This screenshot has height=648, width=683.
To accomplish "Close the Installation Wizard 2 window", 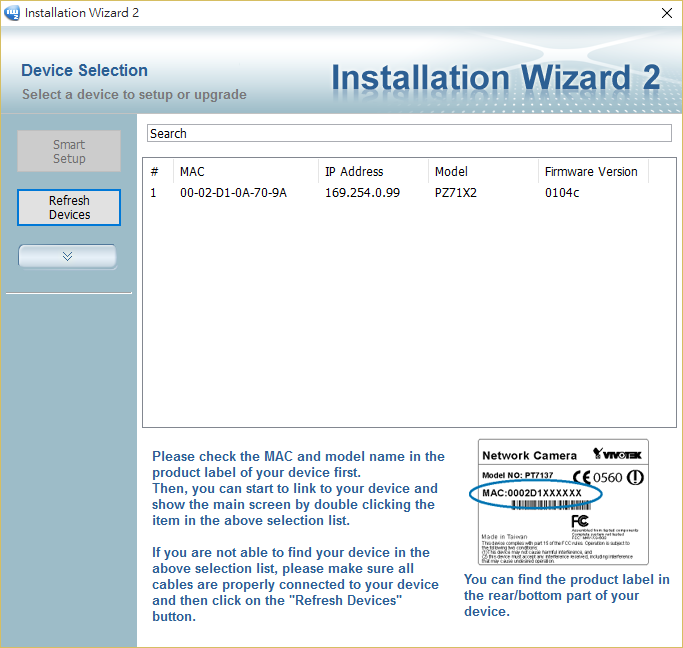I will [666, 13].
